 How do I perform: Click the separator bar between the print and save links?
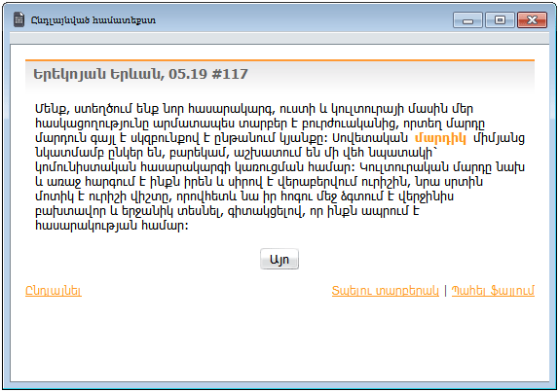tap(445, 291)
